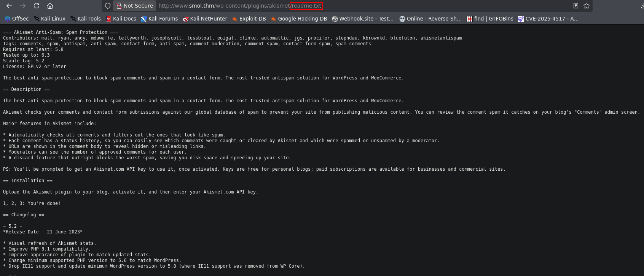Reload the current page
The image size is (644, 276).
click(x=37, y=6)
